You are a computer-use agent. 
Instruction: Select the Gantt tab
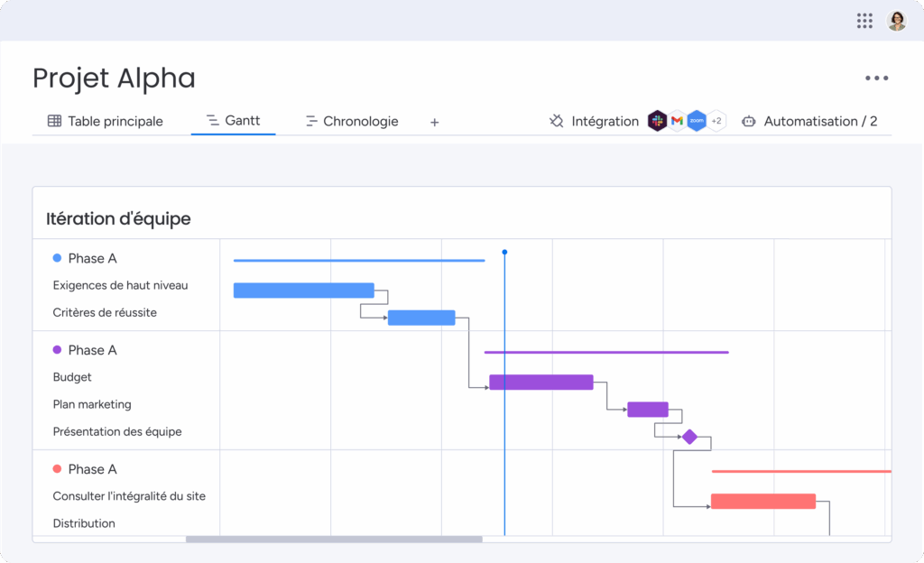point(234,120)
